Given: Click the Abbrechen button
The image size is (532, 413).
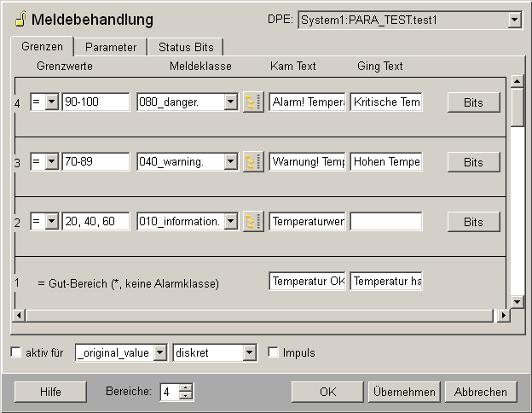Looking at the screenshot, I should [481, 392].
